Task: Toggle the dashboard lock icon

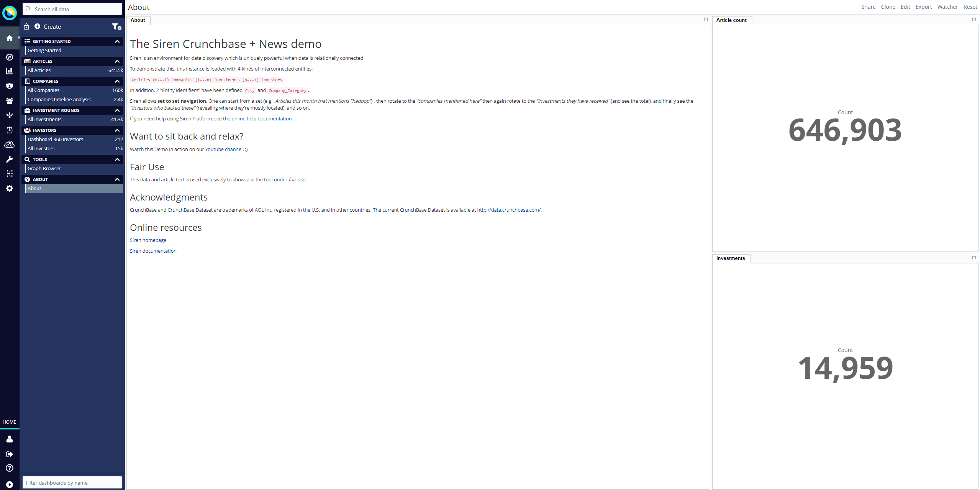Action: 26,26
